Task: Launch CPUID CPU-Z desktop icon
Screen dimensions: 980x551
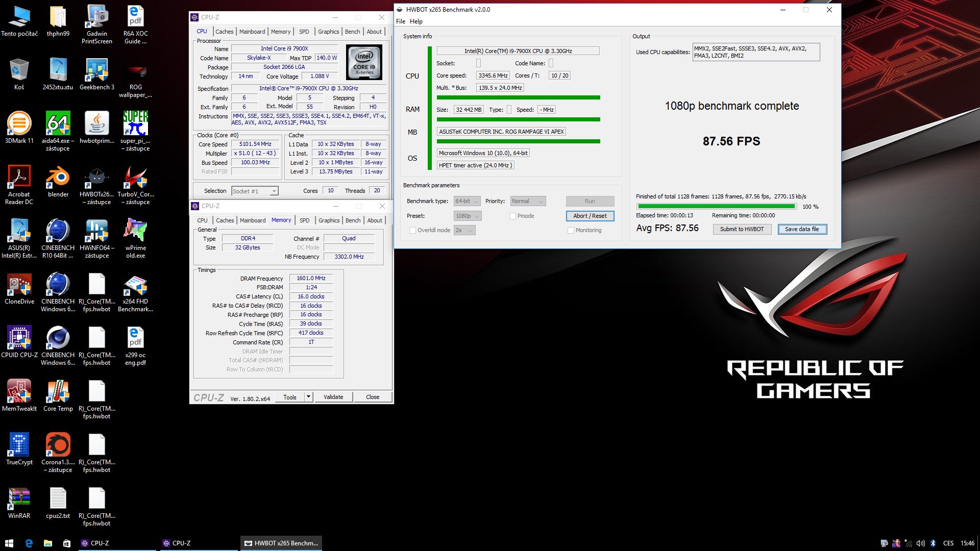Action: pyautogui.click(x=19, y=342)
